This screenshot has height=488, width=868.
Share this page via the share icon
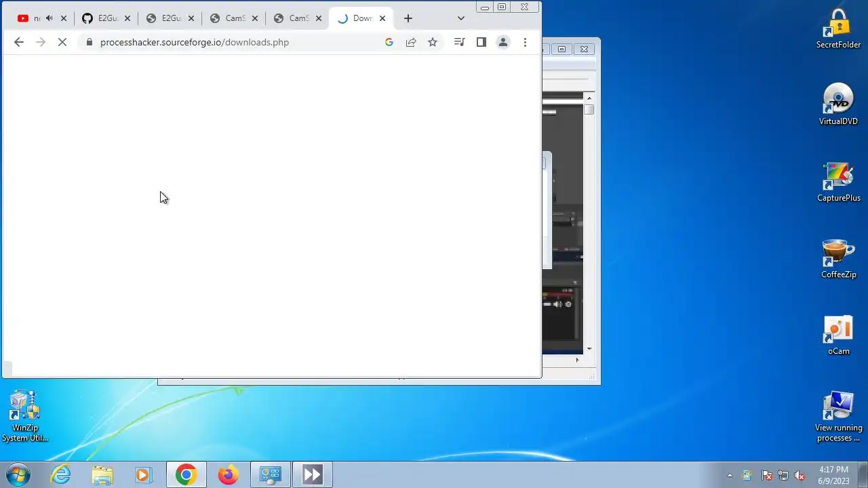(411, 42)
